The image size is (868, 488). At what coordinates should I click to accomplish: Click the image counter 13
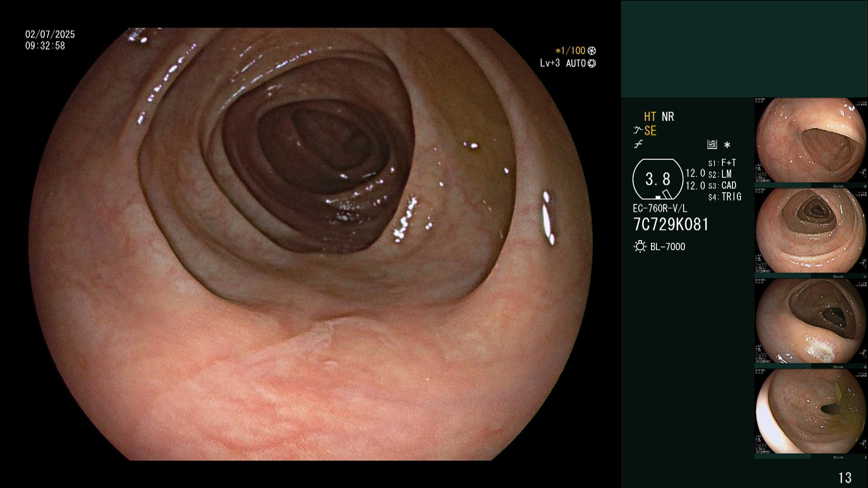click(845, 478)
